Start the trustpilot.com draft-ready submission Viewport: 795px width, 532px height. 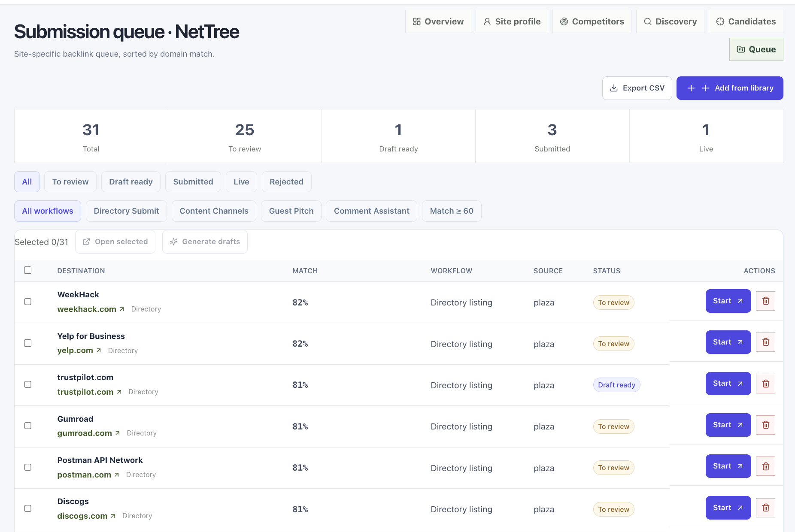pos(728,384)
